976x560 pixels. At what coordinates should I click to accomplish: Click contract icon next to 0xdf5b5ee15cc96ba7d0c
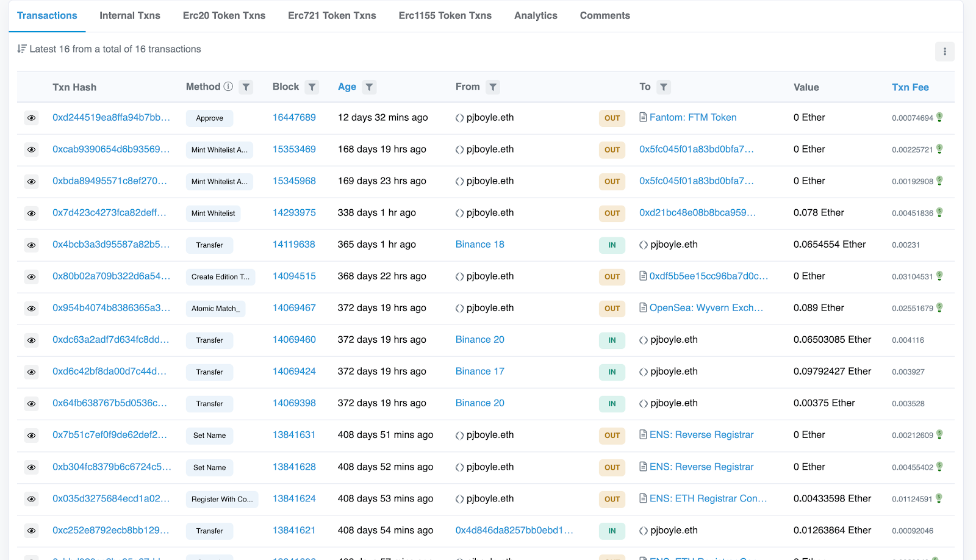pyautogui.click(x=643, y=276)
